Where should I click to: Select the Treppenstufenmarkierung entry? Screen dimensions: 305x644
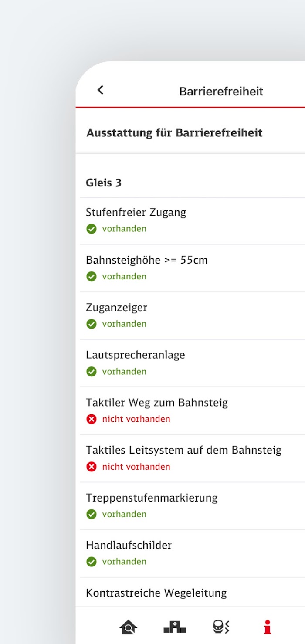pyautogui.click(x=193, y=506)
